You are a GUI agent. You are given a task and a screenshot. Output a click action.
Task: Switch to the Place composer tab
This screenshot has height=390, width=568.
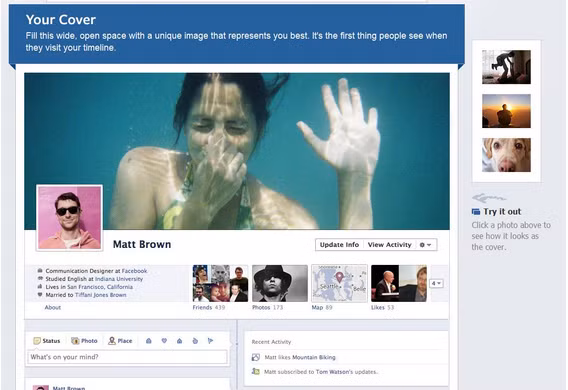pyautogui.click(x=121, y=341)
